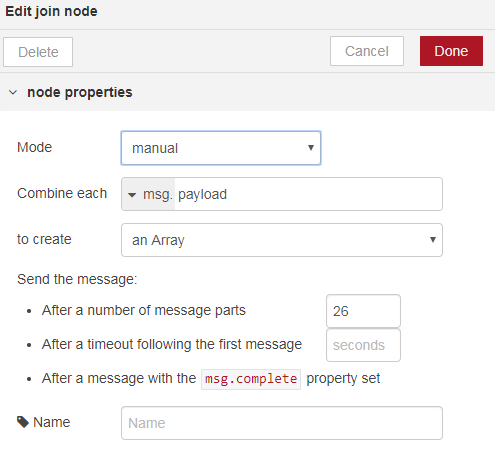Click the payload property text field
Screen dimensions: 495x463
(x=308, y=194)
